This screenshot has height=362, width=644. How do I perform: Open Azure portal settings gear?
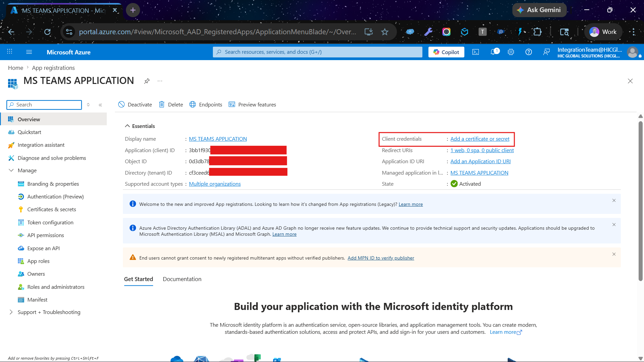[511, 52]
